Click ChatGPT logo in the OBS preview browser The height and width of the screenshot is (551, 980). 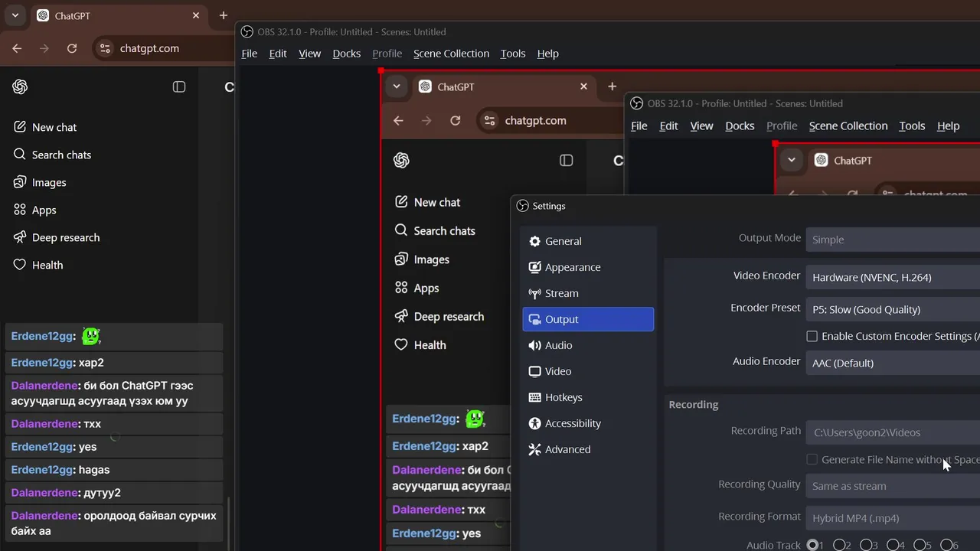401,160
